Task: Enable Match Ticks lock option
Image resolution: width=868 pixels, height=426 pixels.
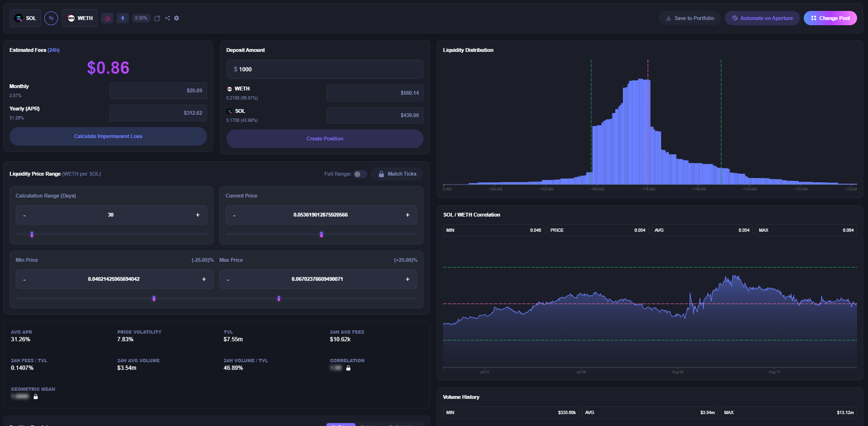Action: [x=397, y=174]
